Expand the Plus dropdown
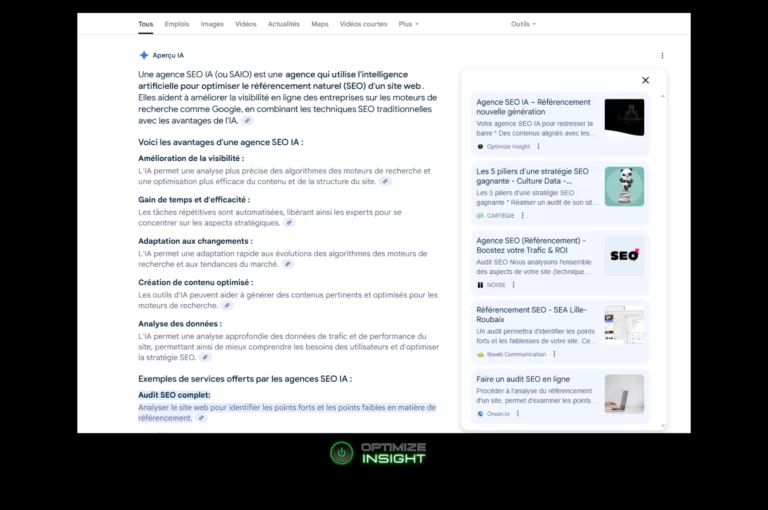Image resolution: width=768 pixels, height=510 pixels. pyautogui.click(x=408, y=24)
